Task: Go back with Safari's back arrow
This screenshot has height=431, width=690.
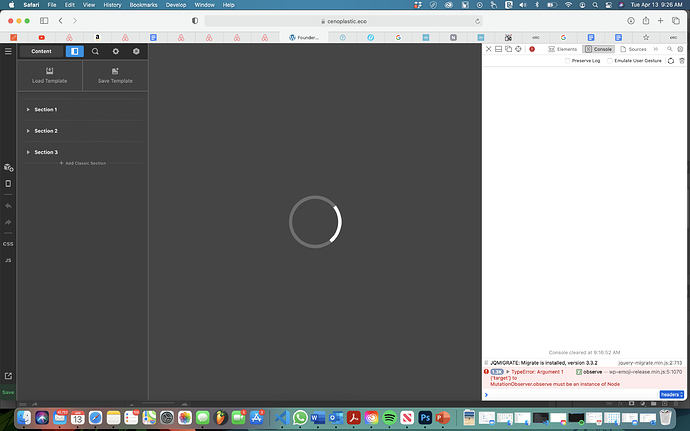Action: coord(61,21)
